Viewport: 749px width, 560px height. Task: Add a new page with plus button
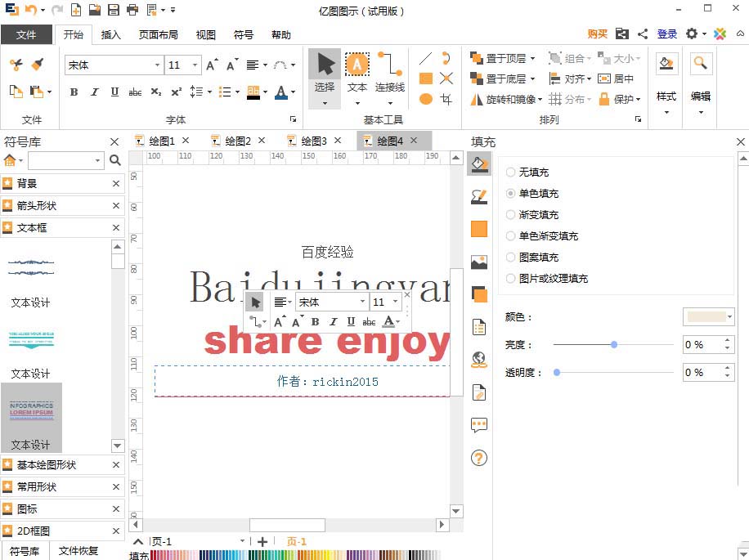(x=262, y=541)
